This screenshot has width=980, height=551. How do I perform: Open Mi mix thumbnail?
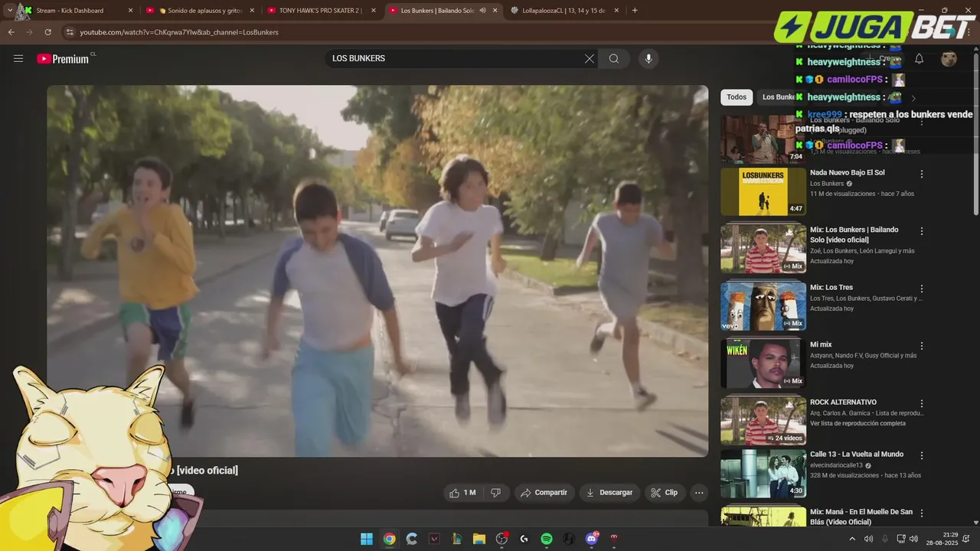[763, 364]
